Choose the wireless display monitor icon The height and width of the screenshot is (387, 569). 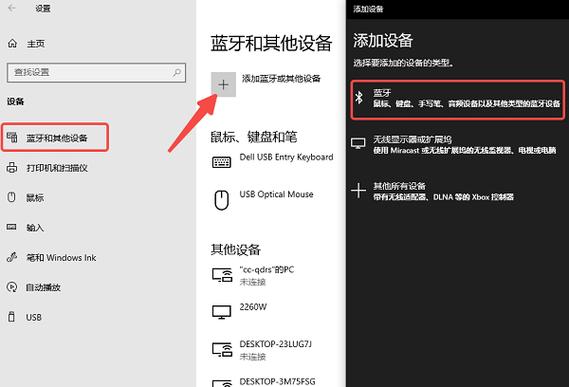[358, 143]
